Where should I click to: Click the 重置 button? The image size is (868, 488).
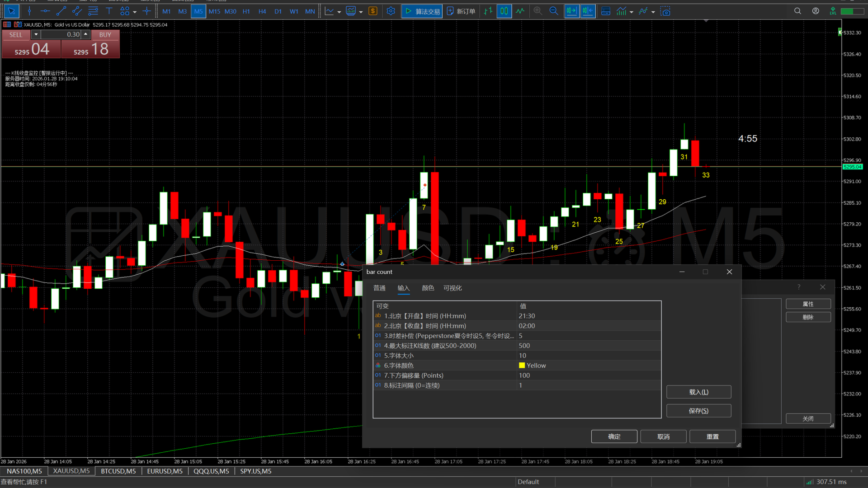712,436
